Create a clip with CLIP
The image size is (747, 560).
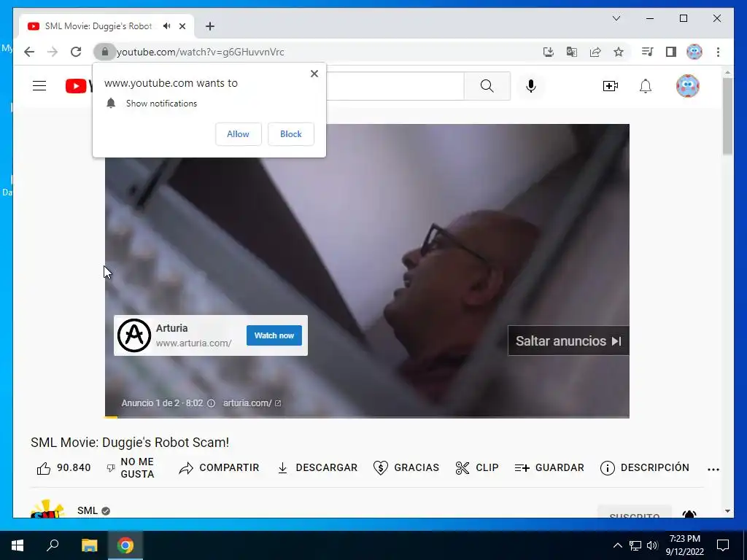pos(477,468)
